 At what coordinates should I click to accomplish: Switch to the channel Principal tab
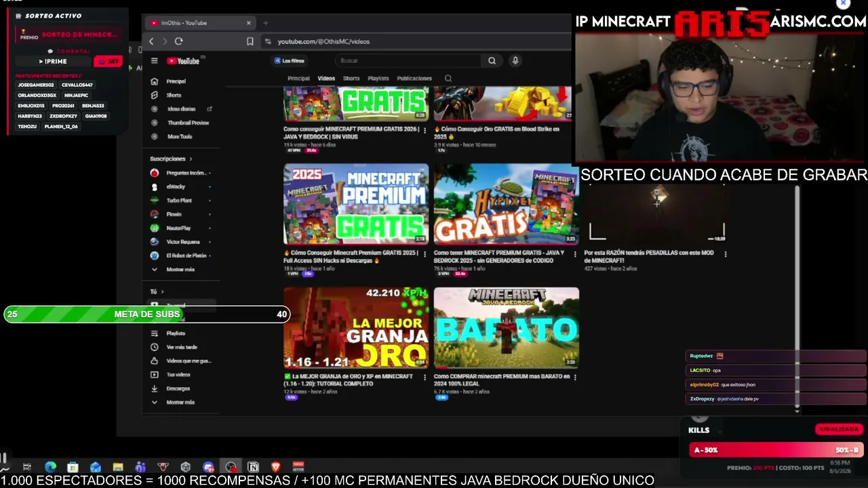pyautogui.click(x=298, y=79)
